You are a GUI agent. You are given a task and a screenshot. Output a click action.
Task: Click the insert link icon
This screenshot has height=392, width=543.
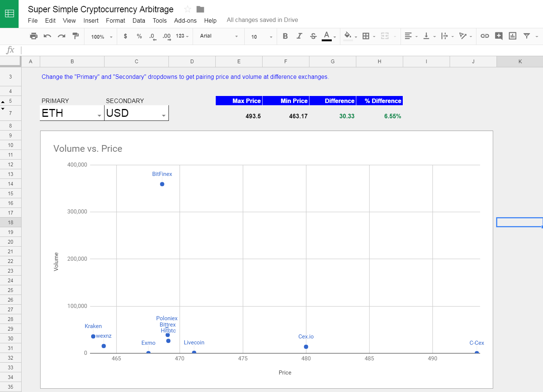(x=485, y=36)
